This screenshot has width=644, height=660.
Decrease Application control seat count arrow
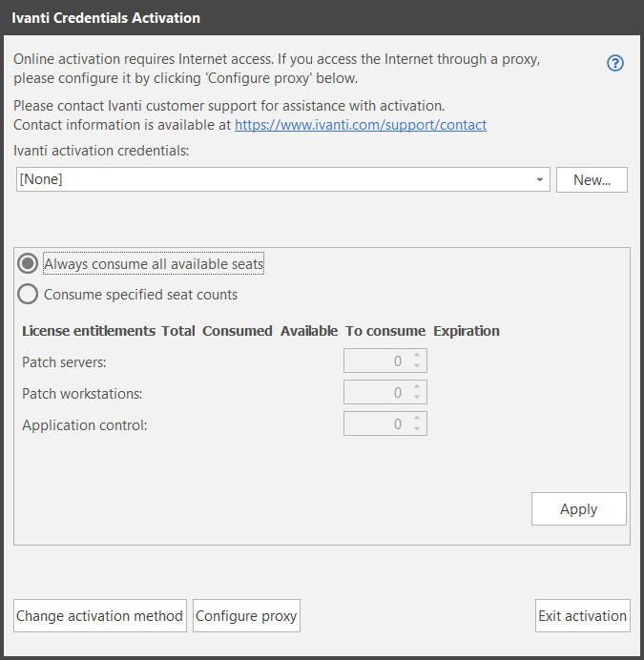coord(417,429)
